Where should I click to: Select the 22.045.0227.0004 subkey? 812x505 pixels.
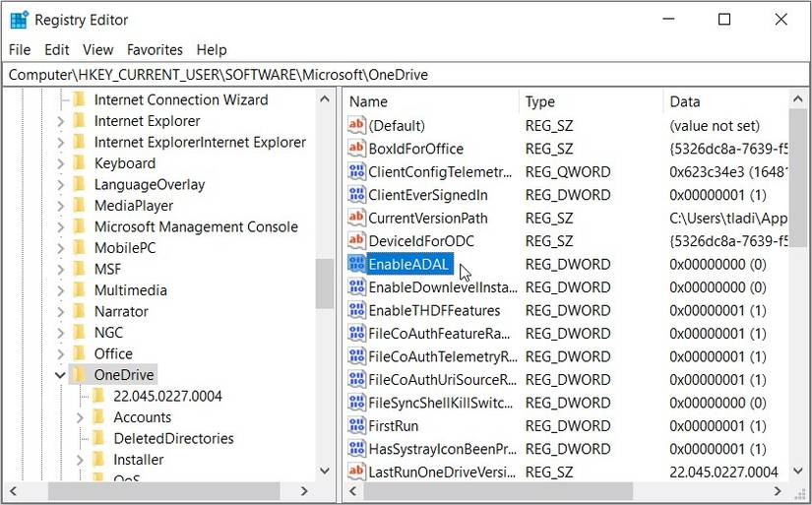[x=167, y=397]
